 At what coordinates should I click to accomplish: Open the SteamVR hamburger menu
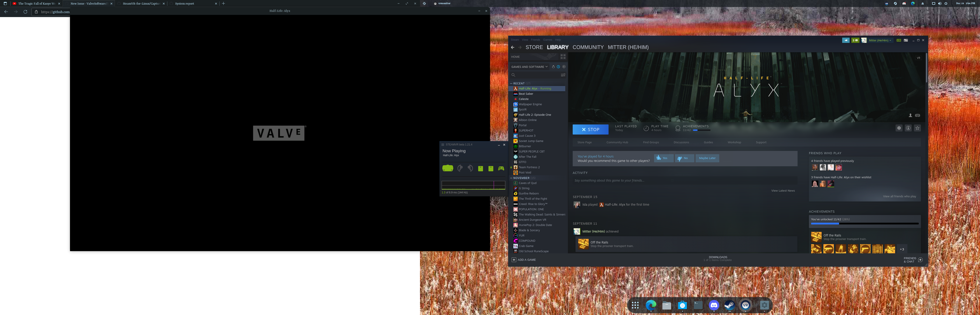tap(443, 145)
